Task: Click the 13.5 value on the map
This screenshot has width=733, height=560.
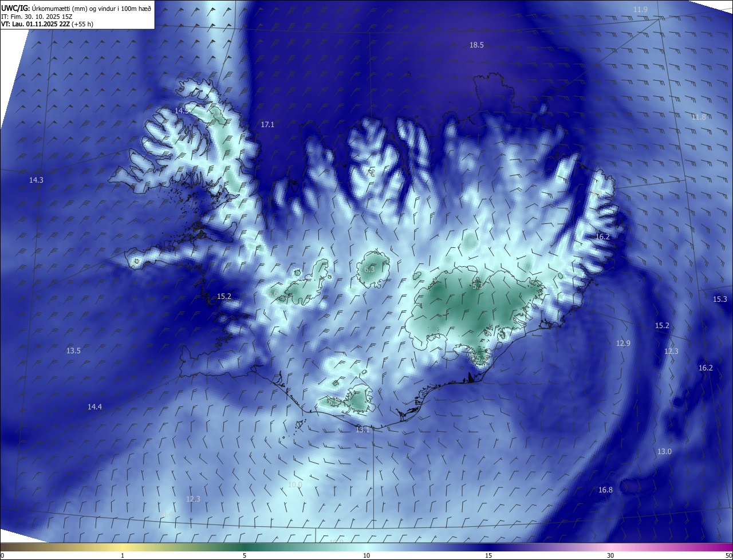Action: (73, 350)
